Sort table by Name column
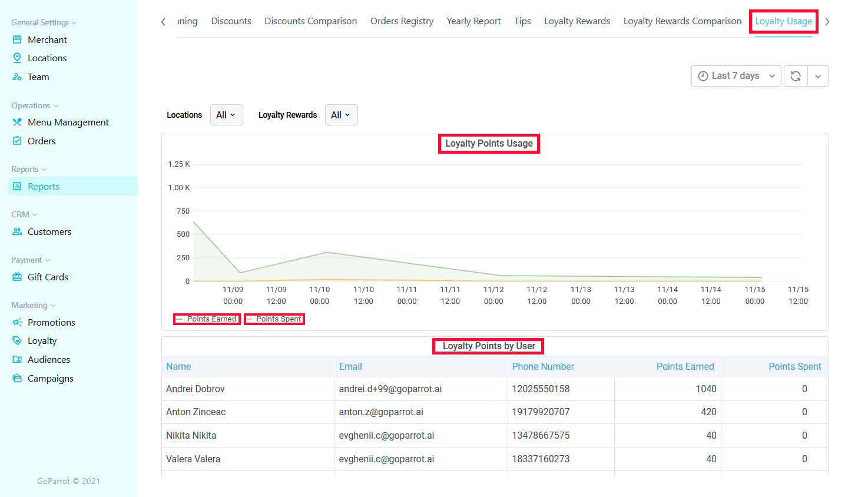Image resolution: width=868 pixels, height=497 pixels. coord(178,366)
